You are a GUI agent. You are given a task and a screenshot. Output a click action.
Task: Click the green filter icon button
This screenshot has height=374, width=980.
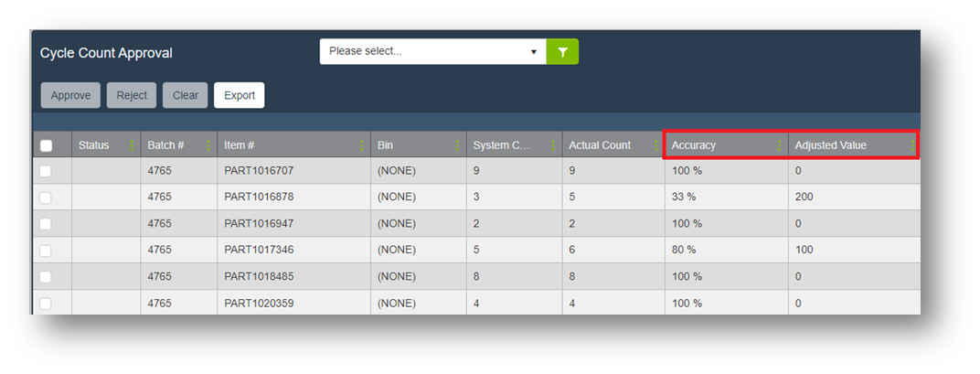coord(562,52)
